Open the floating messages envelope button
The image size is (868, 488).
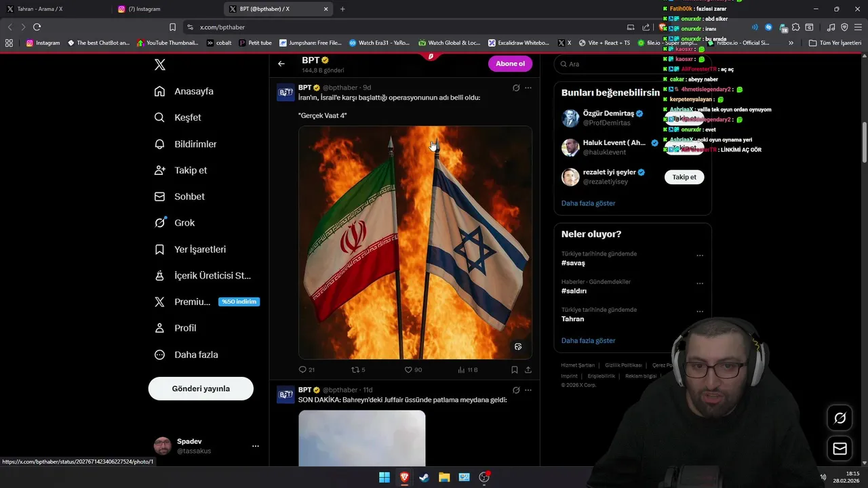[840, 449]
